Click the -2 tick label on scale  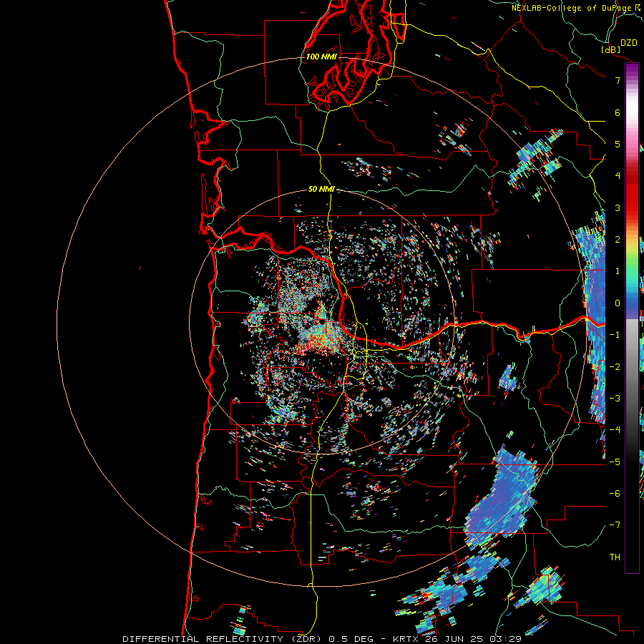[615, 366]
